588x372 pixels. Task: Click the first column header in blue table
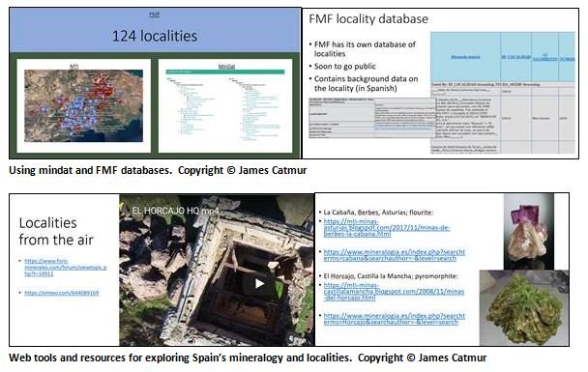coord(465,57)
